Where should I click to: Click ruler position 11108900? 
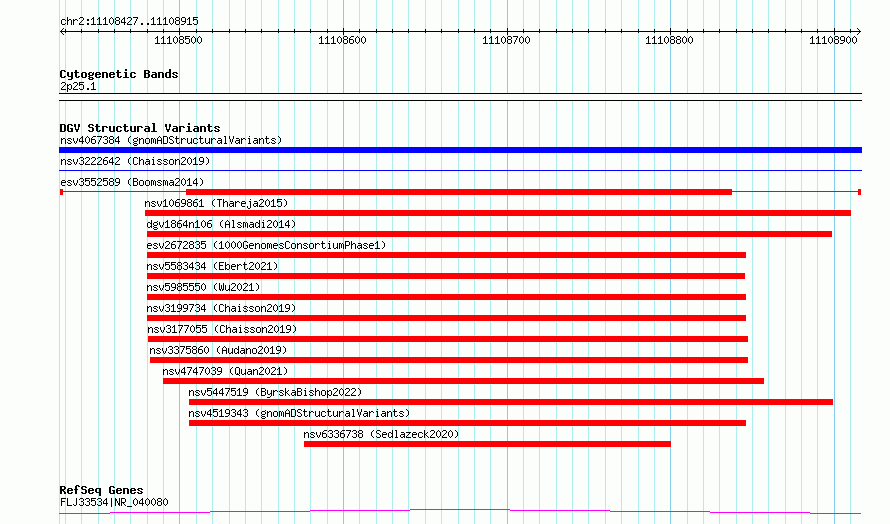click(x=833, y=40)
